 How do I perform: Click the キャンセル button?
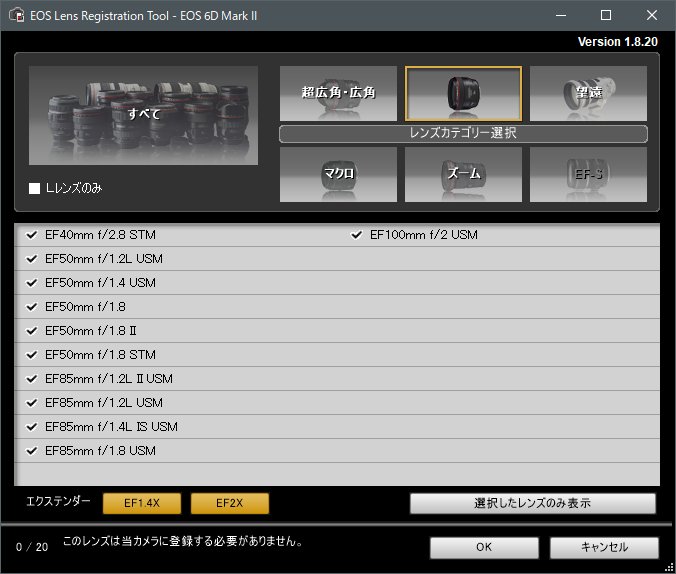[x=604, y=547]
